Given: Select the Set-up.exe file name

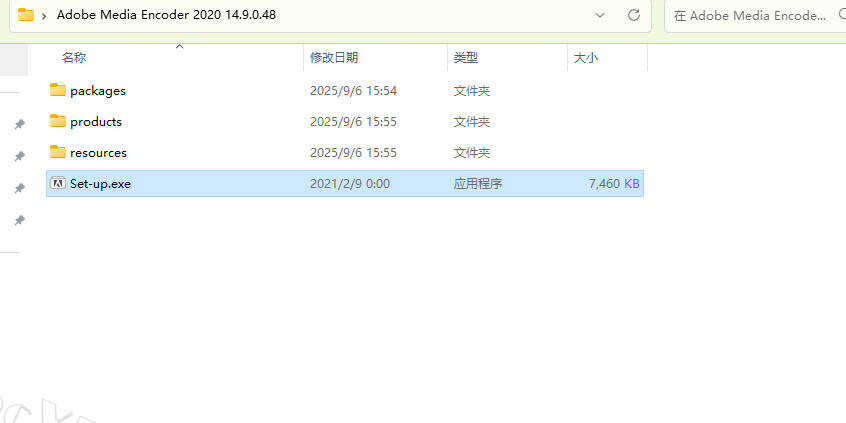Looking at the screenshot, I should 100,184.
